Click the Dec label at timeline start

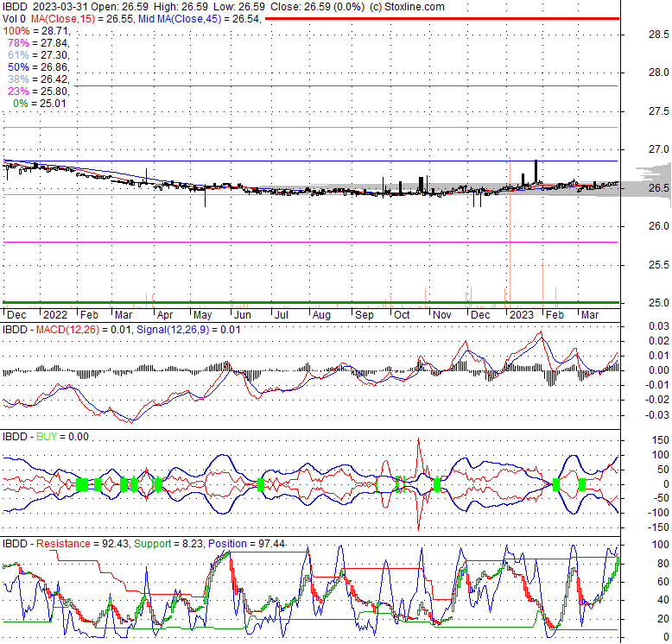[16, 315]
